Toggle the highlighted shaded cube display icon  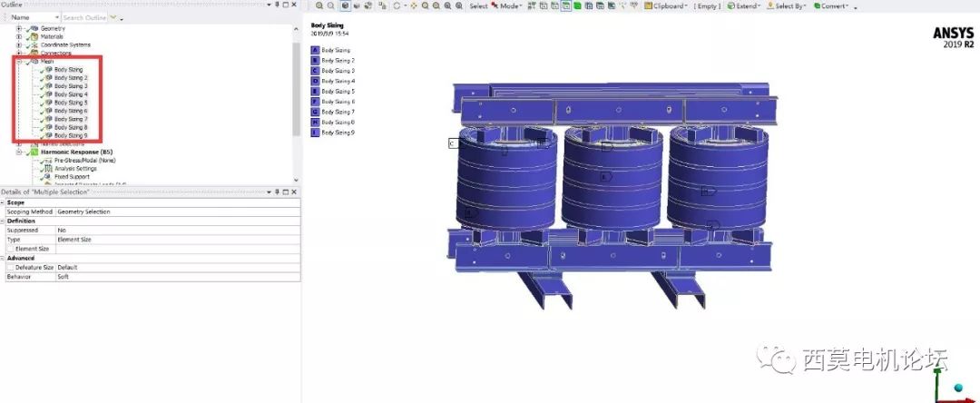pos(345,5)
